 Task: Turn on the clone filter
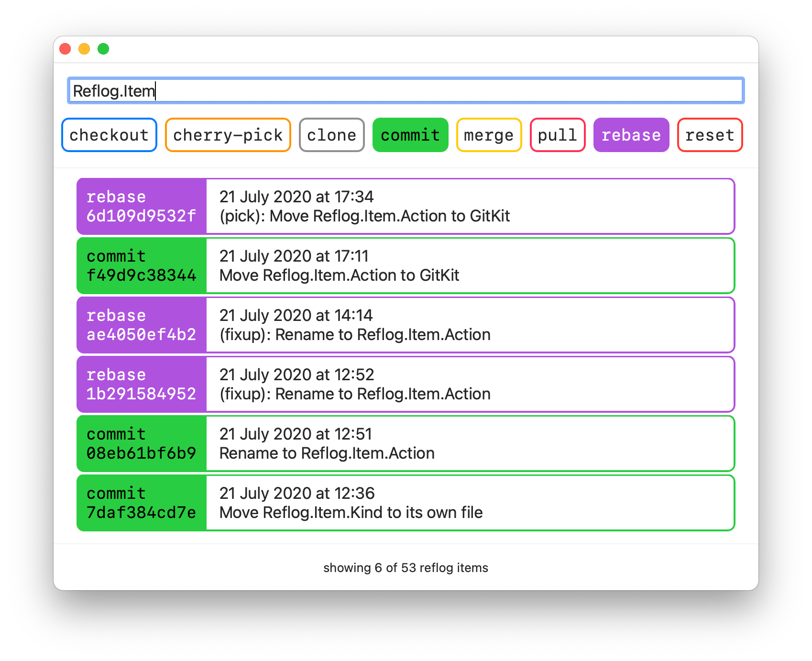click(x=331, y=135)
